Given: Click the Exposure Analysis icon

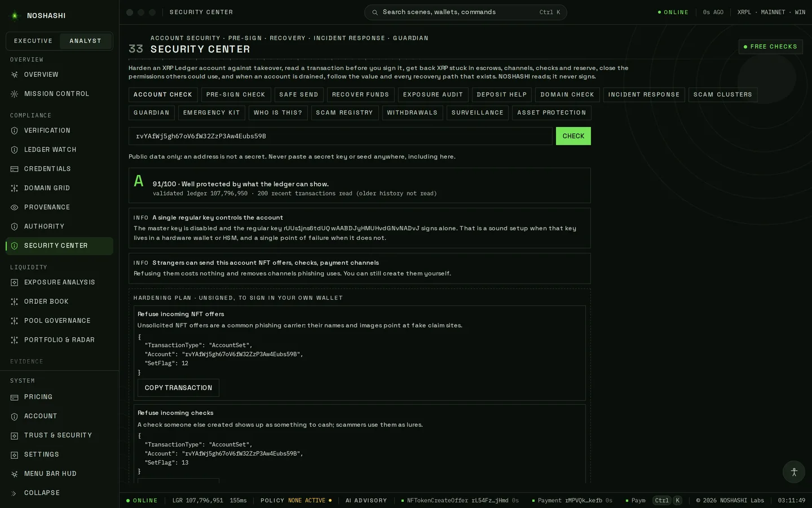Looking at the screenshot, I should 15,282.
